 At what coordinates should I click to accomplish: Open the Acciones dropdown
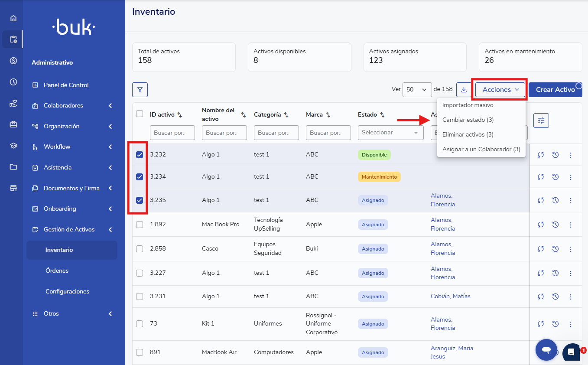(x=500, y=90)
